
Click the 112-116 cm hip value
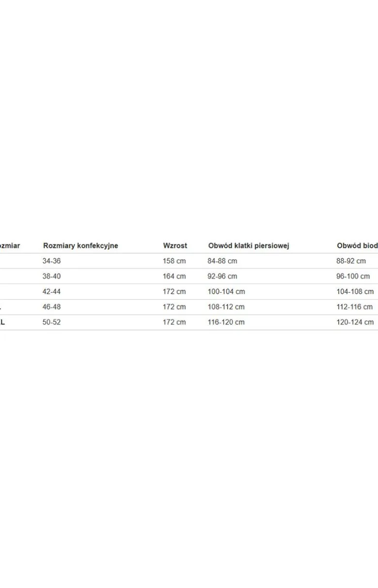tap(355, 307)
